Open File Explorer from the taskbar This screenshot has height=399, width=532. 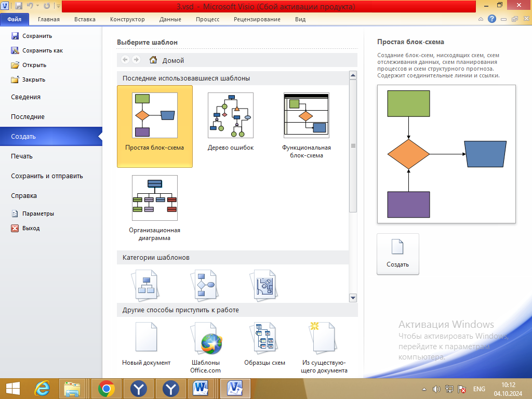pyautogui.click(x=72, y=389)
